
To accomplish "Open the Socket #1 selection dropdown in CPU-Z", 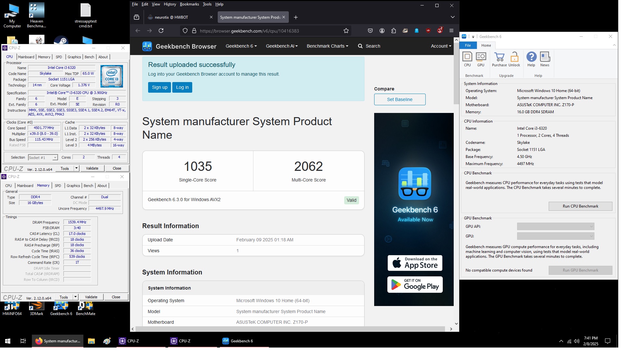I will (43, 157).
